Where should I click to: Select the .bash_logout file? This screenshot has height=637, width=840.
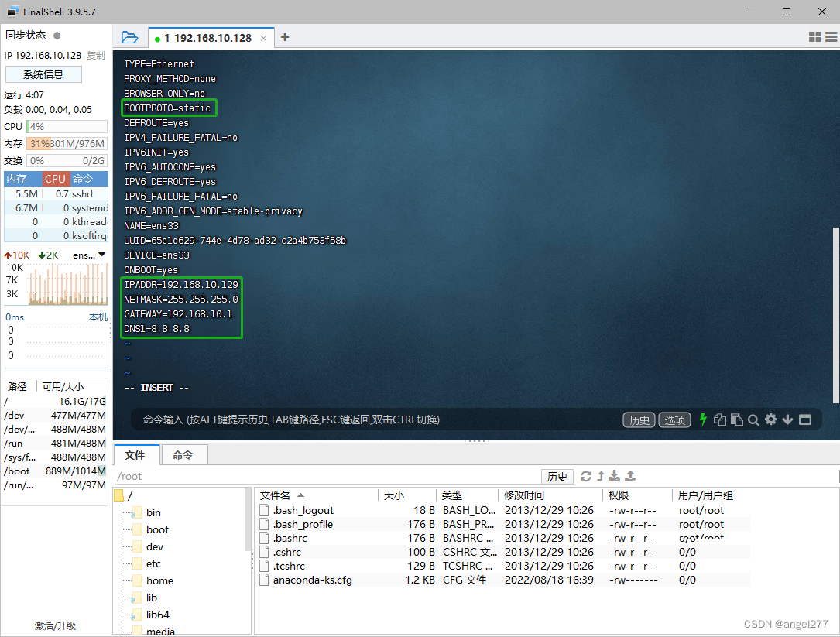tap(303, 511)
